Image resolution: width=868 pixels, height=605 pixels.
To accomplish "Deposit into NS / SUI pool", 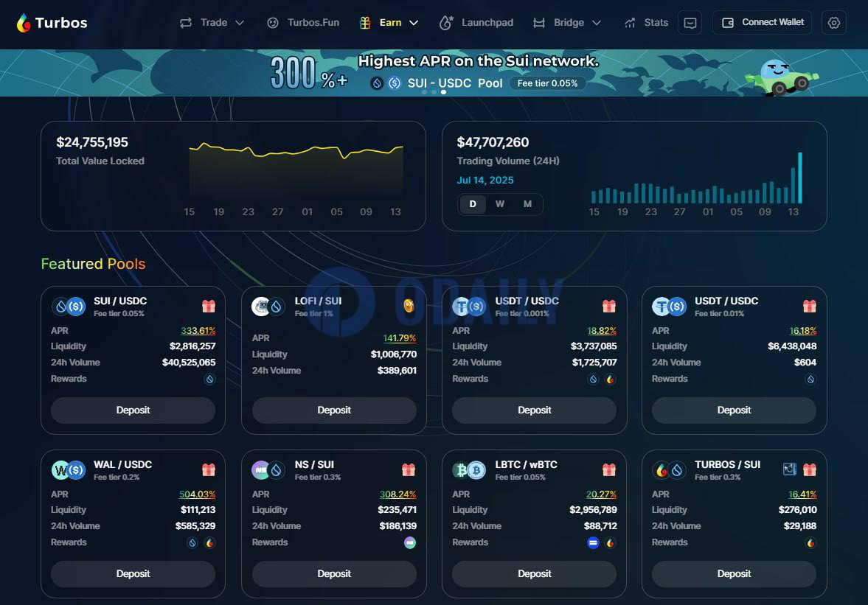I will tap(334, 574).
